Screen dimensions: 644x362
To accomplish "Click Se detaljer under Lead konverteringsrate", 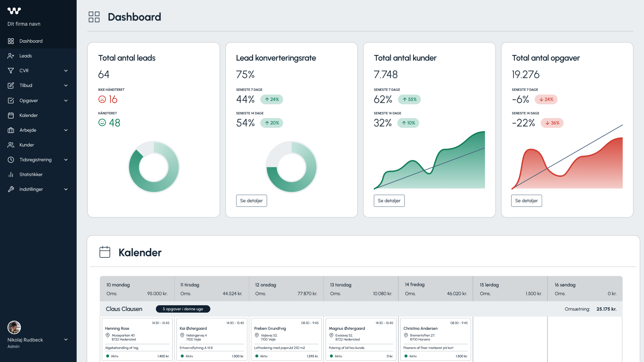I will pyautogui.click(x=251, y=201).
